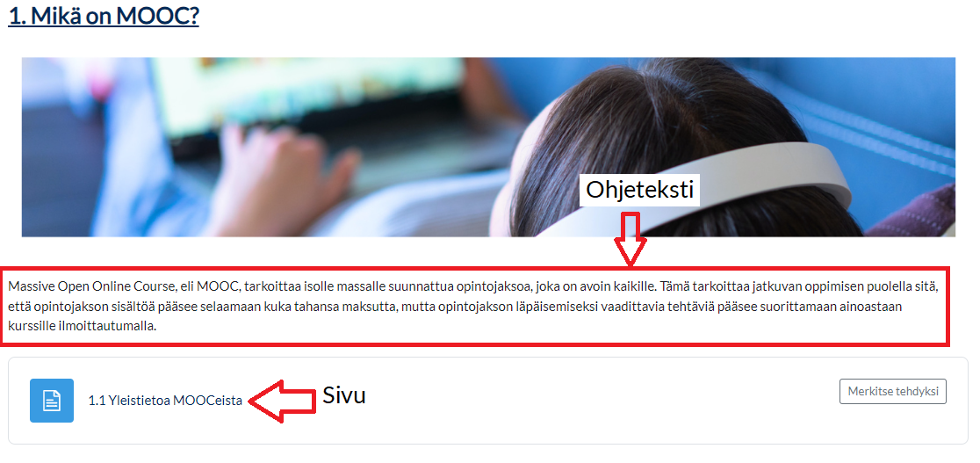Click the red down arrow under Ohjeteksti
Image resolution: width=980 pixels, height=463 pixels.
(x=630, y=238)
